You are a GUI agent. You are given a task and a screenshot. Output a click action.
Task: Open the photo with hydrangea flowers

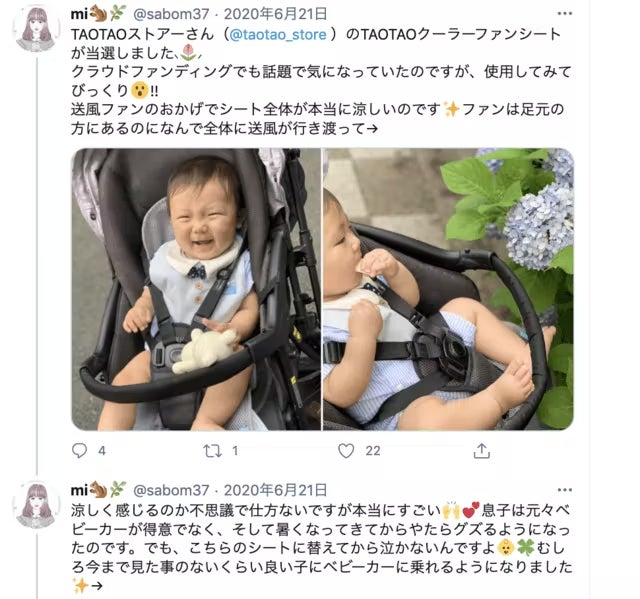click(x=449, y=289)
